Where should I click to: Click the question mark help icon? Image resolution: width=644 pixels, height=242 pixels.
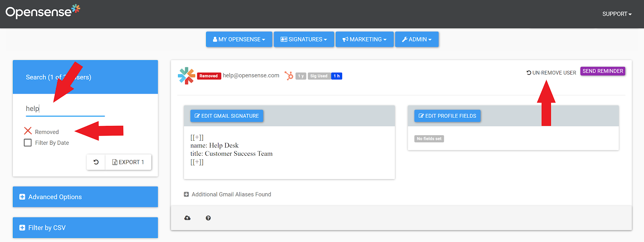(208, 218)
